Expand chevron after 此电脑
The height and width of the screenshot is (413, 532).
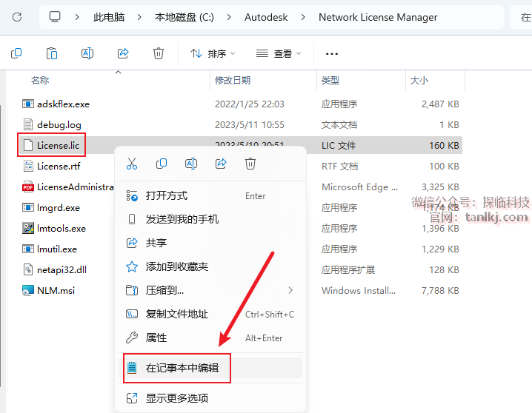[x=139, y=17]
